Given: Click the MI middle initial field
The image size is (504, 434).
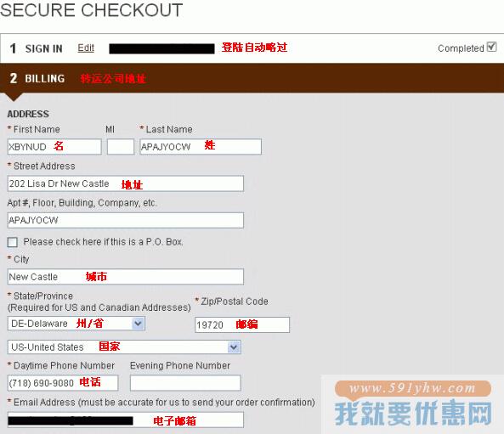Looking at the screenshot, I should (121, 147).
